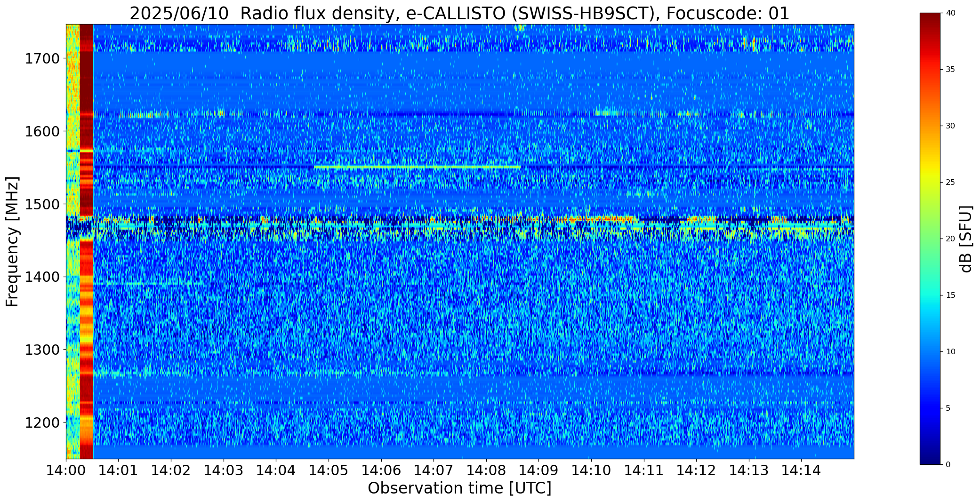The image size is (980, 502).
Task: Click the colorbar 0 tick label
Action: (948, 465)
